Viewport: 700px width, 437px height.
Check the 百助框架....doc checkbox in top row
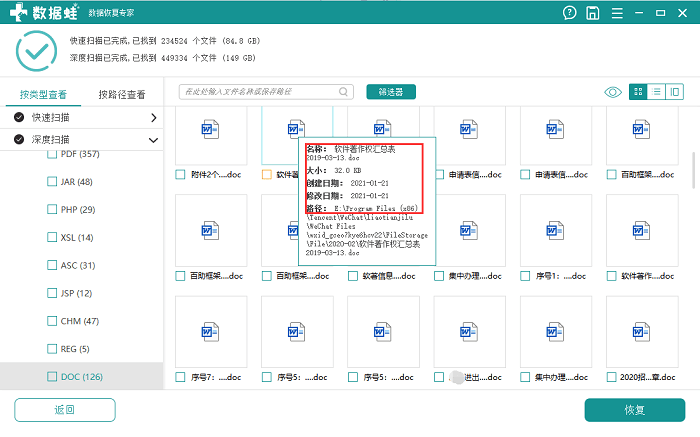[611, 175]
